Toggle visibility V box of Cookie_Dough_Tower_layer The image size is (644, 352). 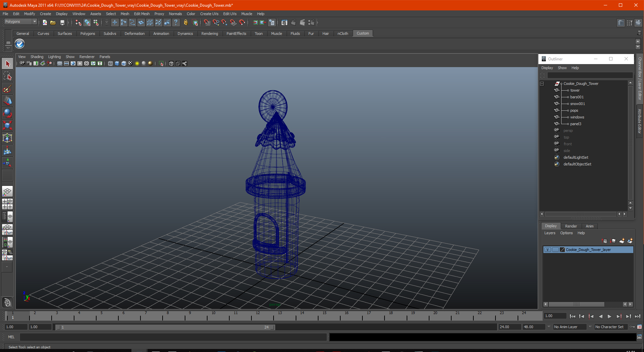tap(547, 250)
